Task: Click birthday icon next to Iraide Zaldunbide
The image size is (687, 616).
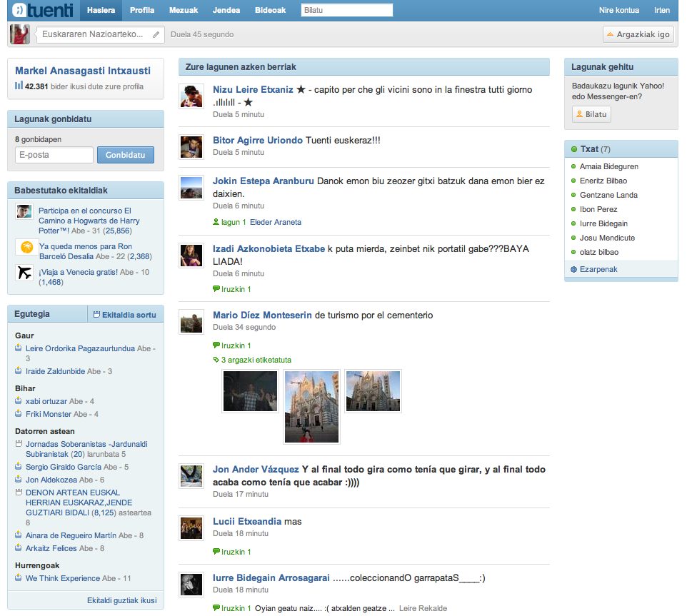Action: point(19,371)
